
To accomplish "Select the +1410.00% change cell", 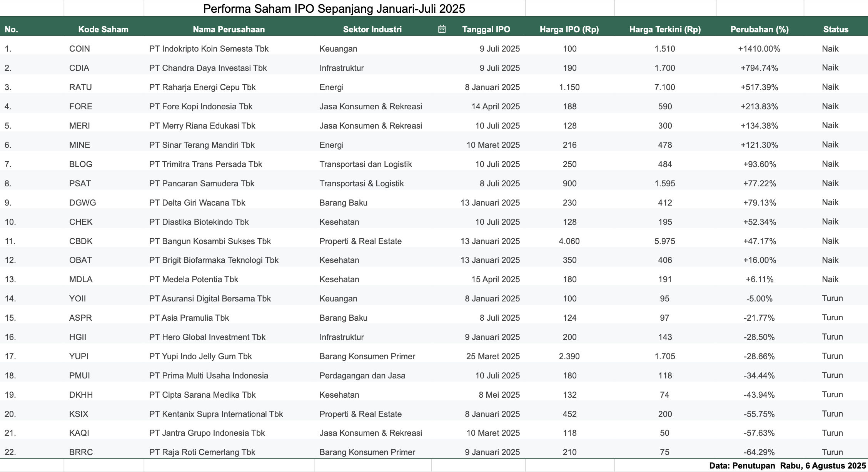I will 759,49.
